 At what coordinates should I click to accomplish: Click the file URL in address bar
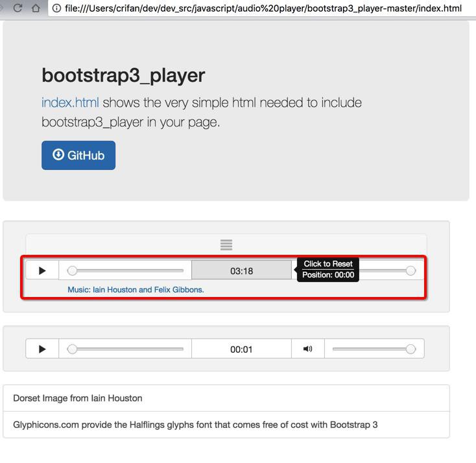[263, 8]
